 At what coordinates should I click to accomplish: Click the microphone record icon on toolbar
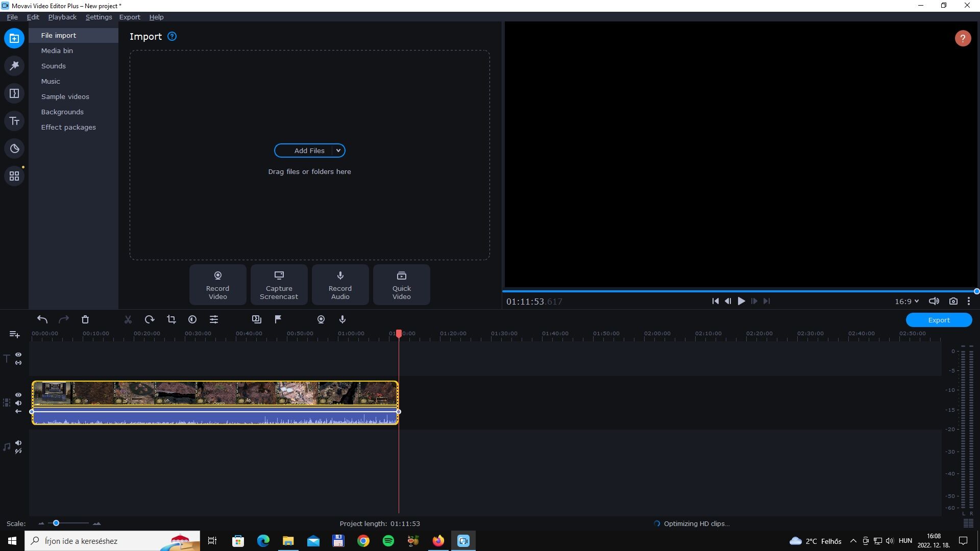[x=342, y=319]
